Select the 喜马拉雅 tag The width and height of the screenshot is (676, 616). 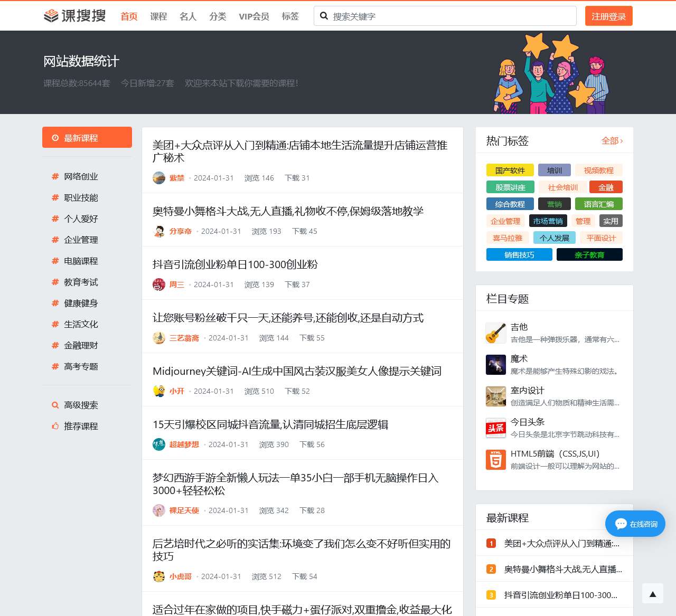(508, 238)
